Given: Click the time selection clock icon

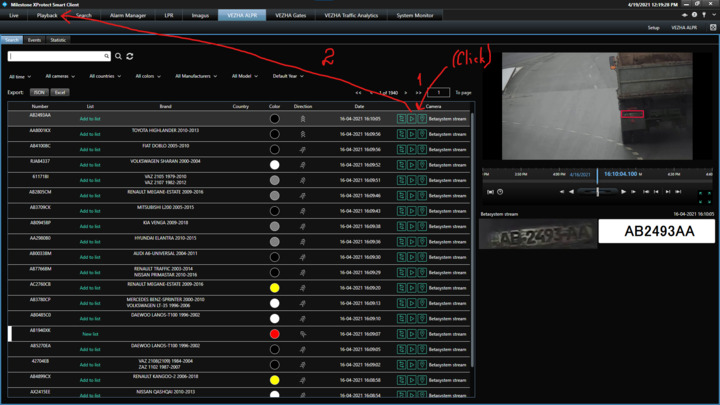Looking at the screenshot, I should (x=500, y=191).
